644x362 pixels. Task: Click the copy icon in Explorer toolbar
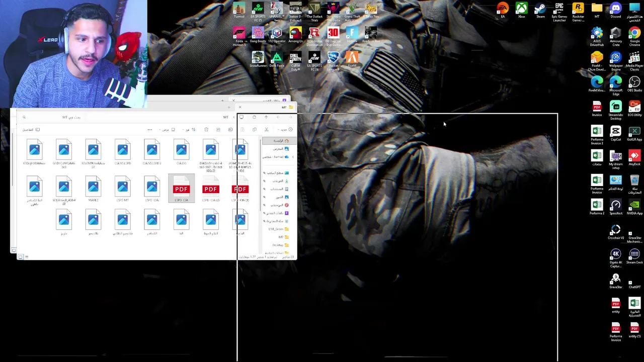(x=255, y=130)
